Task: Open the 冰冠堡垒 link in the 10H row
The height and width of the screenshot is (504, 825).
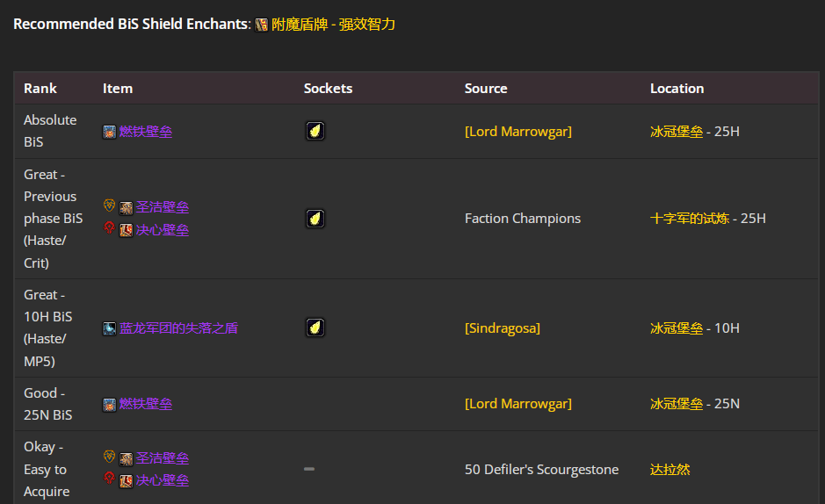Action: click(676, 328)
